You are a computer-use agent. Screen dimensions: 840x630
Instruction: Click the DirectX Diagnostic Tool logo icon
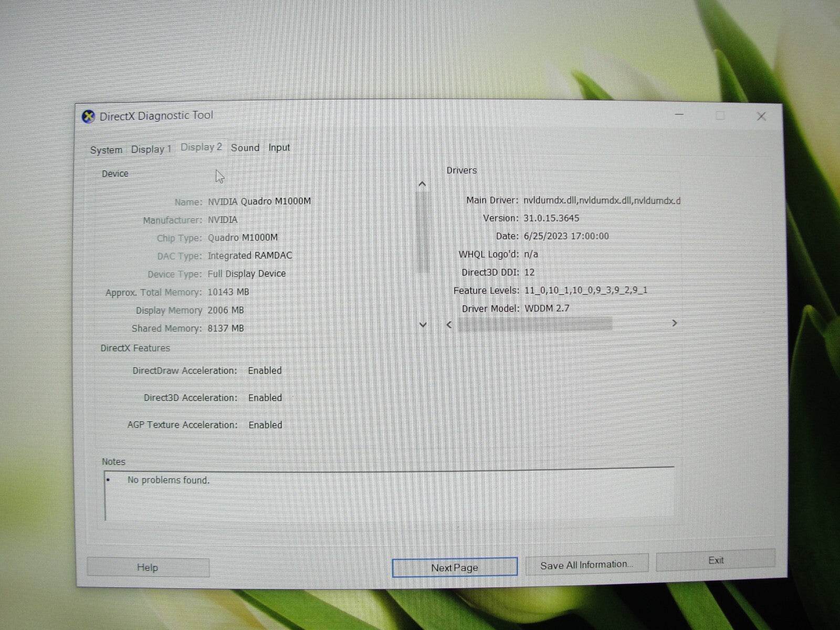(x=88, y=115)
